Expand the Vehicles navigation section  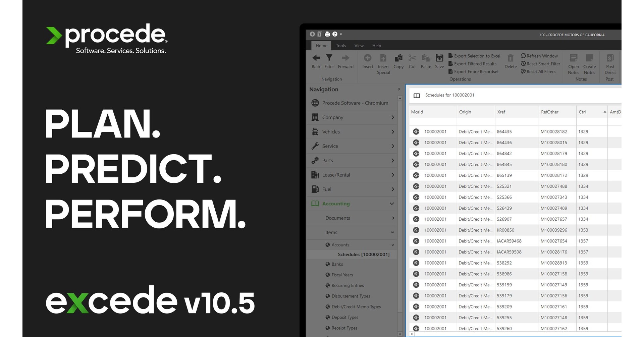tap(392, 131)
